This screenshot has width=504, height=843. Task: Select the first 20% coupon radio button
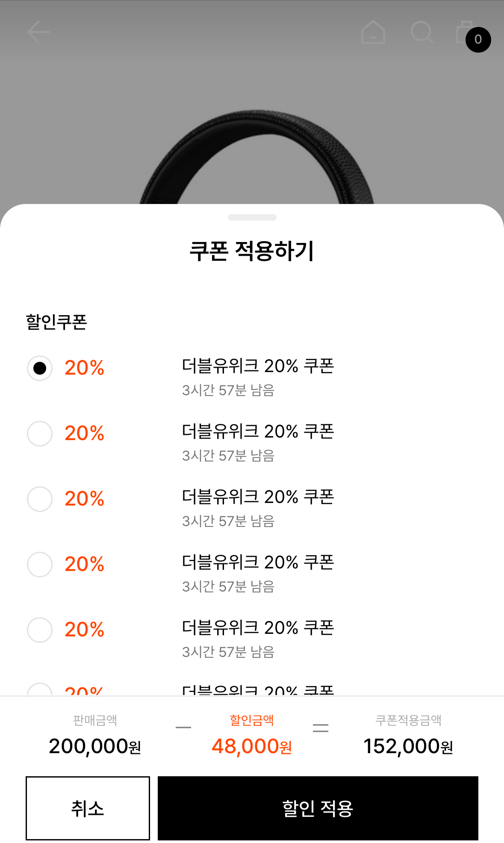(x=40, y=368)
